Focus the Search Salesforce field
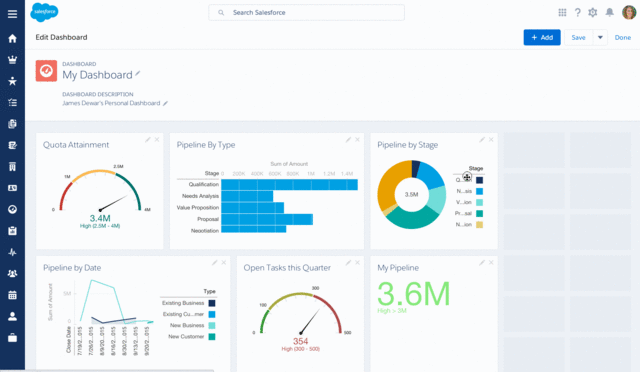The width and height of the screenshot is (640, 372). coord(307,13)
